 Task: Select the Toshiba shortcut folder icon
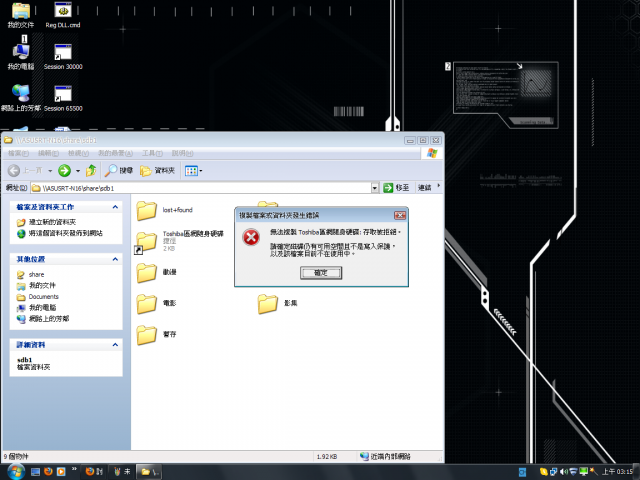pyautogui.click(x=146, y=242)
